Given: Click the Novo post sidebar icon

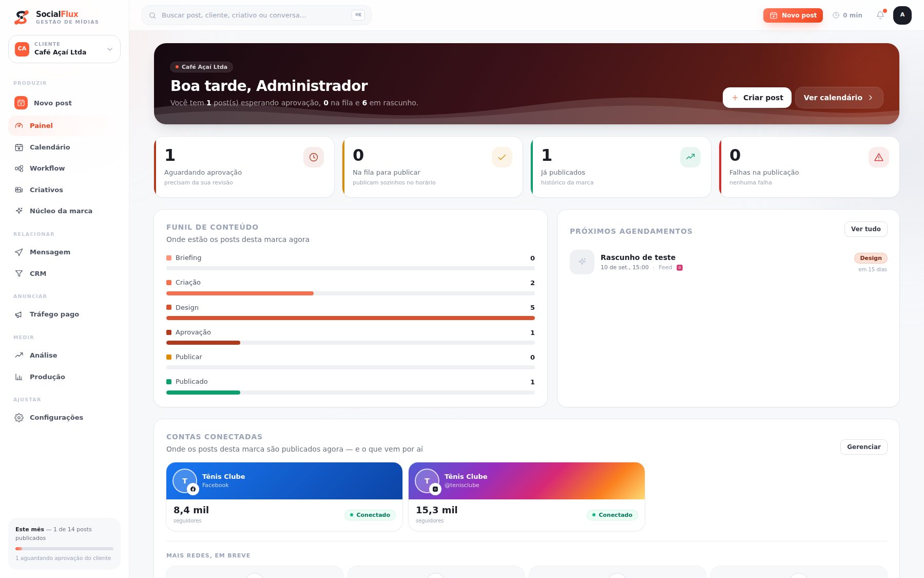Looking at the screenshot, I should point(21,103).
